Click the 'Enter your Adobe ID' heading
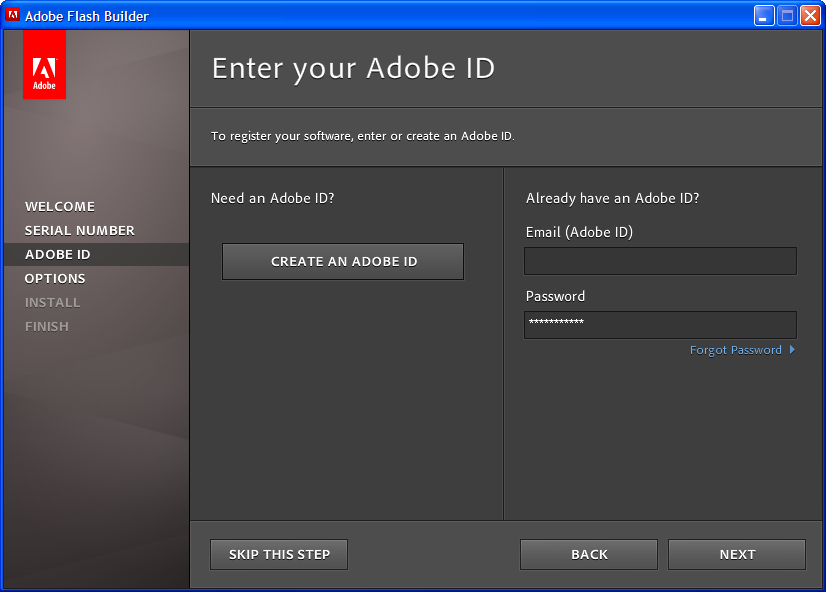 (353, 68)
